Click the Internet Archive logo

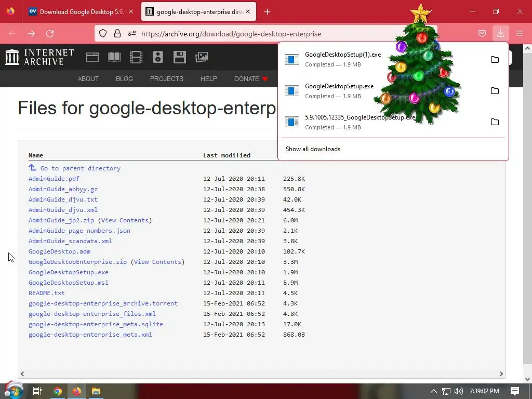(x=39, y=57)
